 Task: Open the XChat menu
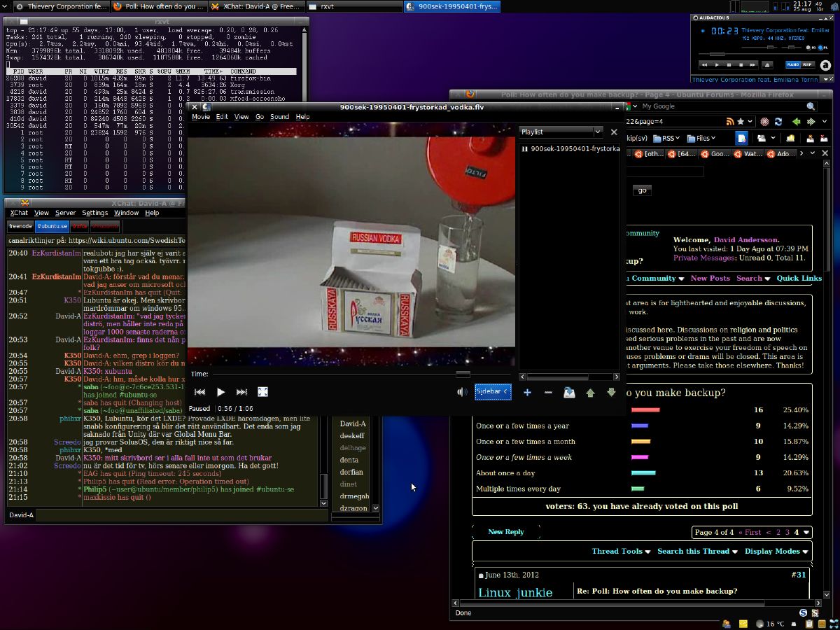click(x=19, y=213)
